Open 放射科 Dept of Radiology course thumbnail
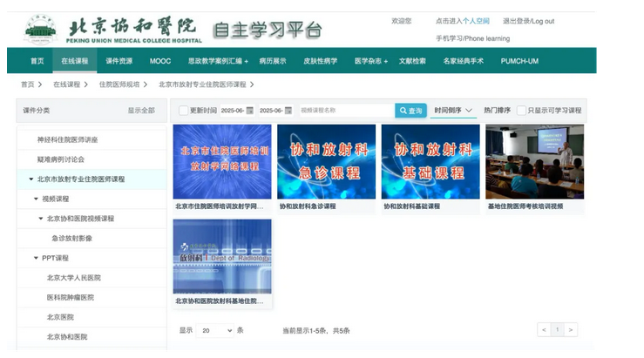This screenshot has width=644, height=358. 222,257
